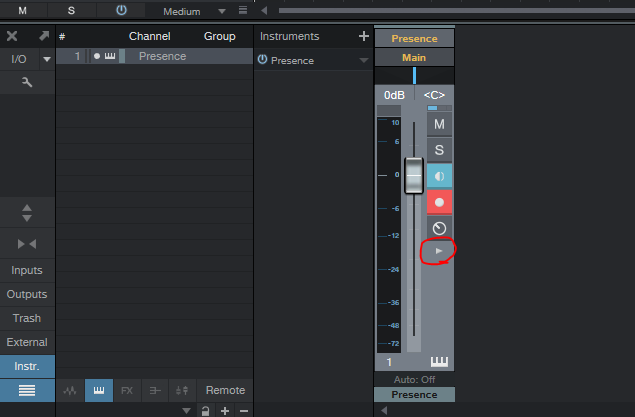Screen dimensions: 635x417
Task: Toggle the top-bar power button
Action: pyautogui.click(x=121, y=11)
